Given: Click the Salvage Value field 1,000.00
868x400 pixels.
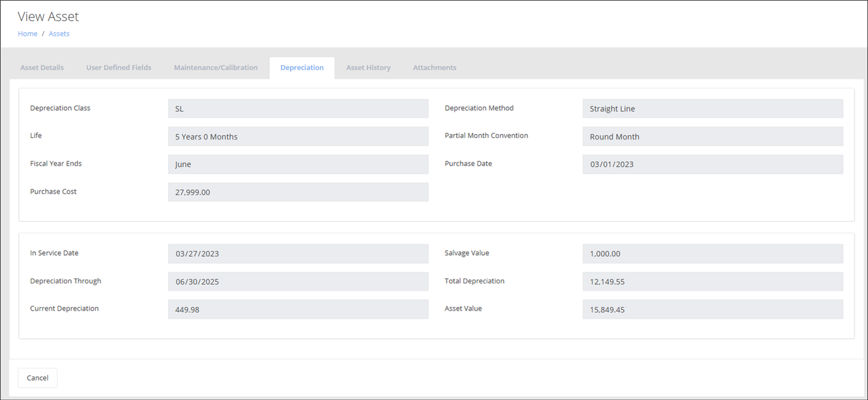Looking at the screenshot, I should (713, 254).
